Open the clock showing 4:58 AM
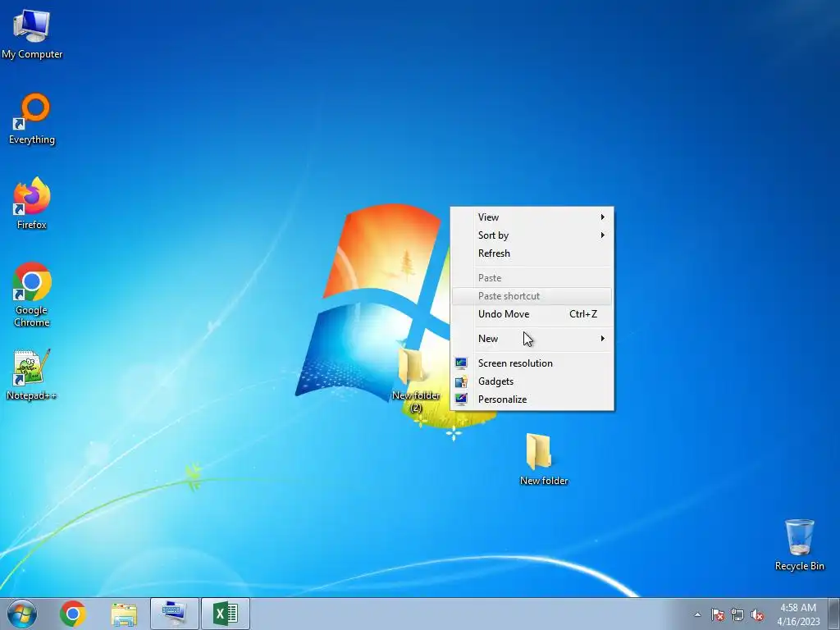Image resolution: width=840 pixels, height=630 pixels. point(798,614)
